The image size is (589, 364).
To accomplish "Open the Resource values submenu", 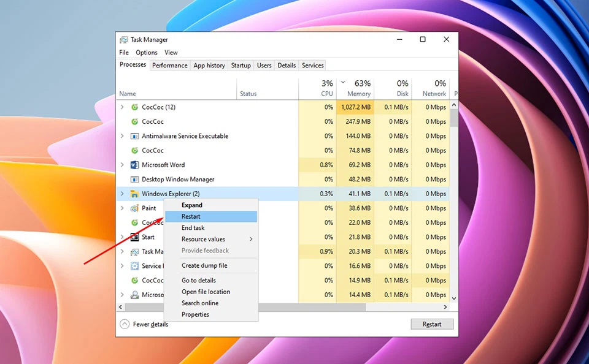I will 211,239.
